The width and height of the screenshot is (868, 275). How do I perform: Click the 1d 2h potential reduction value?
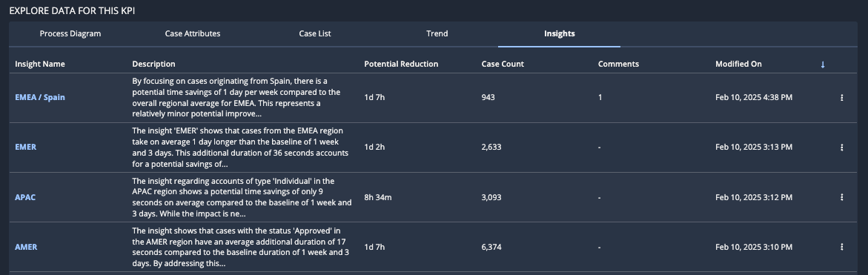374,148
